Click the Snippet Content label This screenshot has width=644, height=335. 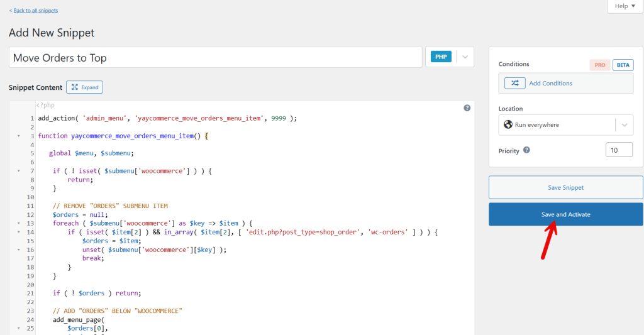coord(35,87)
